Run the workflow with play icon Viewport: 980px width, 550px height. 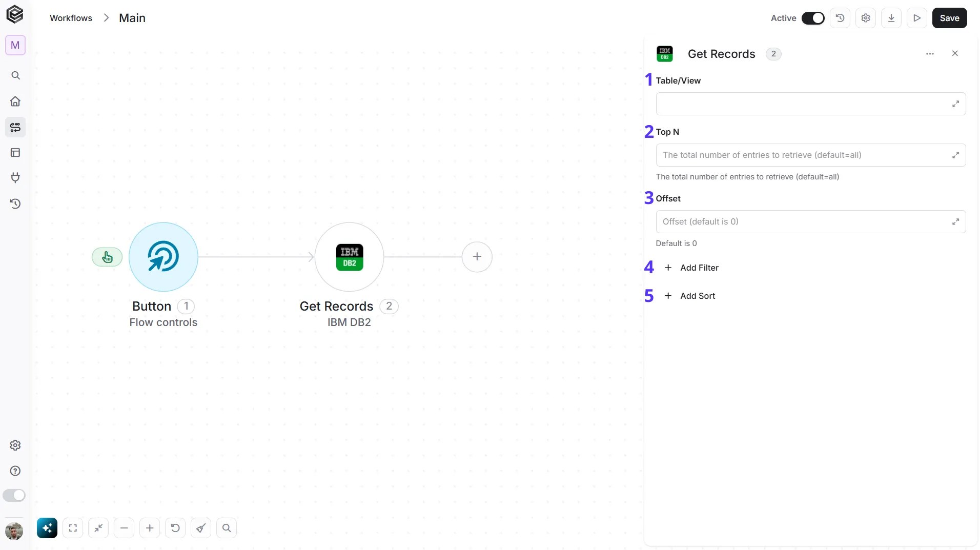coord(917,18)
